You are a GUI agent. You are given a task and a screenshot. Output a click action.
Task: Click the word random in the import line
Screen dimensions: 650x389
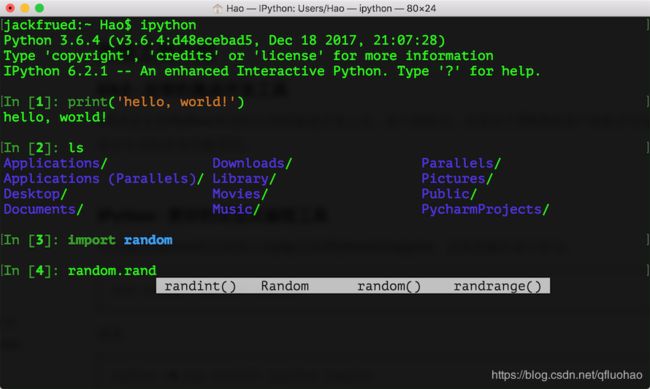[x=148, y=240]
